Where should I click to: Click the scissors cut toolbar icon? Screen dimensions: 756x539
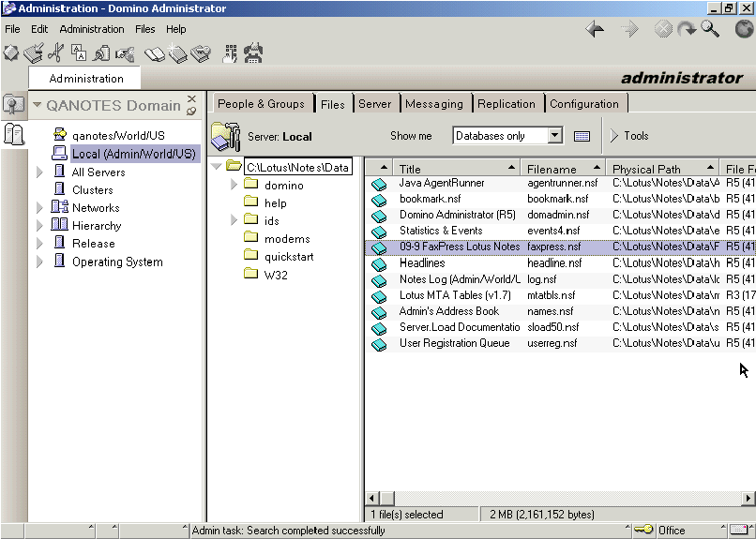[56, 53]
